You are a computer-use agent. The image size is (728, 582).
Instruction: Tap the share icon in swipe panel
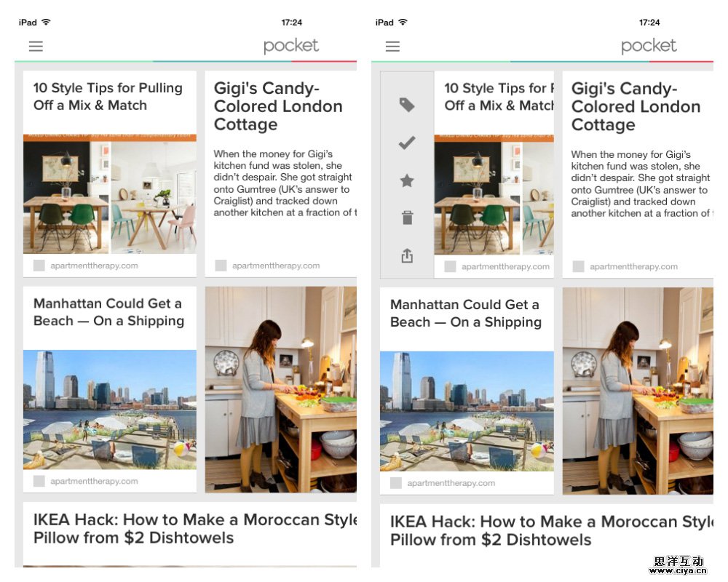point(407,256)
